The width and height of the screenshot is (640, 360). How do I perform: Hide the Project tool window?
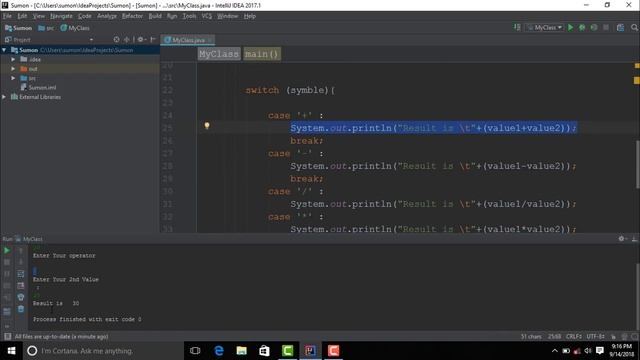153,40
